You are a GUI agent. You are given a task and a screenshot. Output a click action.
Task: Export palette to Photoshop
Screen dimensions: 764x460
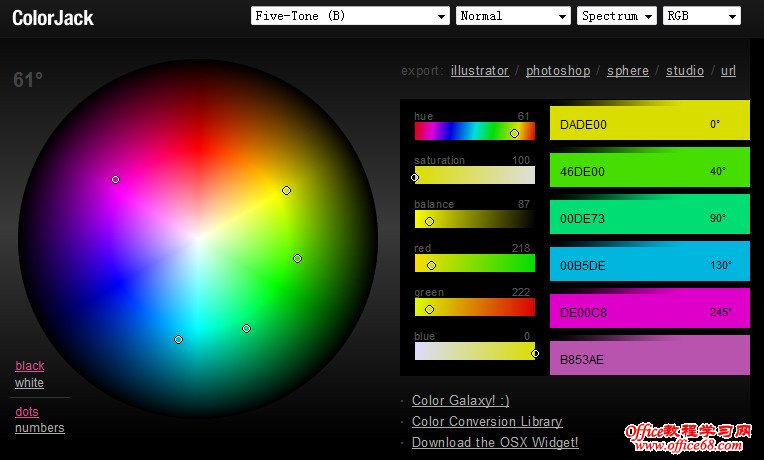point(558,71)
